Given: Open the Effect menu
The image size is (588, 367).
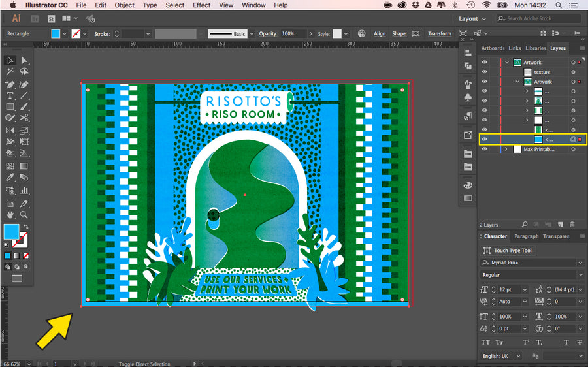Looking at the screenshot, I should [201, 5].
